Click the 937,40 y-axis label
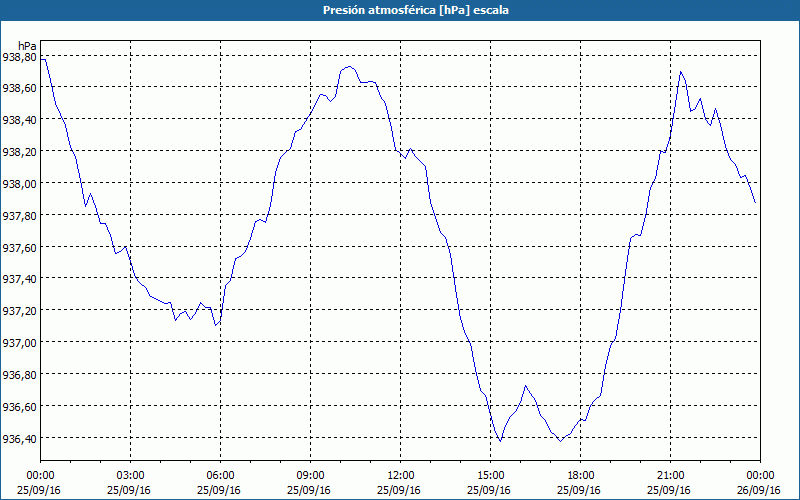Screen dimensions: 800x500 pos(19,279)
